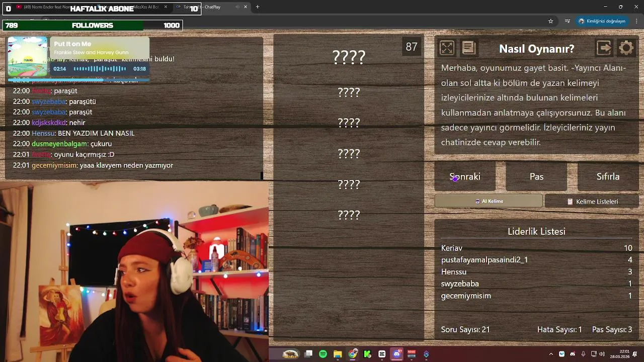This screenshot has width=644, height=362.
Task: Click the Henssu leaderboard entry
Action: pyautogui.click(x=536, y=272)
